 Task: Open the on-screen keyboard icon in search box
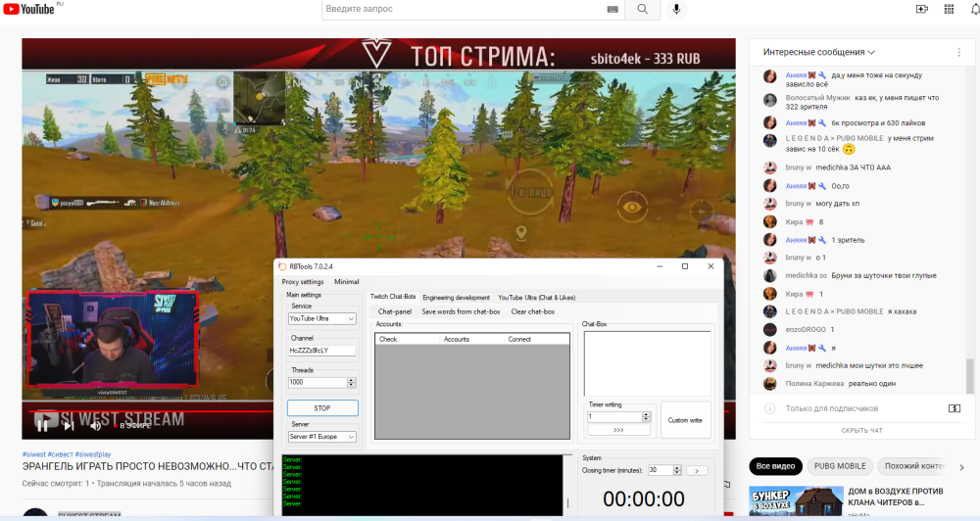tap(612, 9)
